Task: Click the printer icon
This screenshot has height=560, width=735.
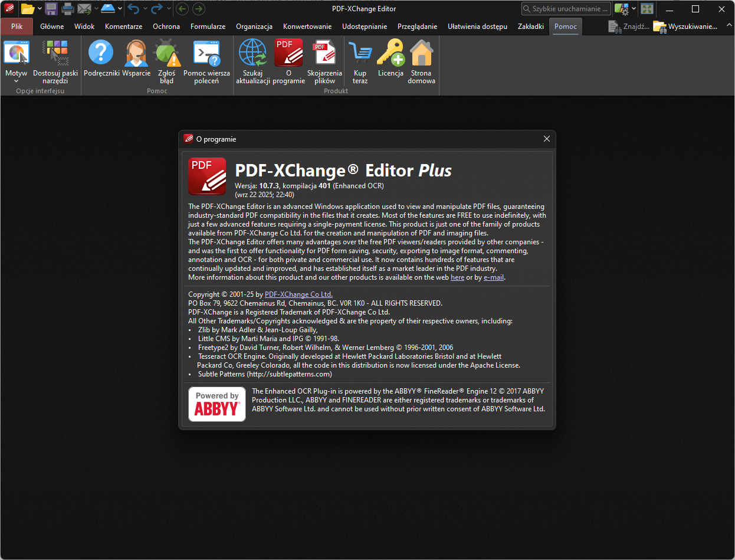Action: click(68, 8)
